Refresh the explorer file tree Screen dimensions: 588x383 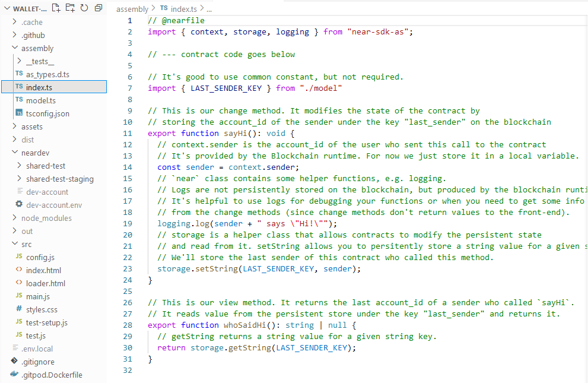[84, 8]
